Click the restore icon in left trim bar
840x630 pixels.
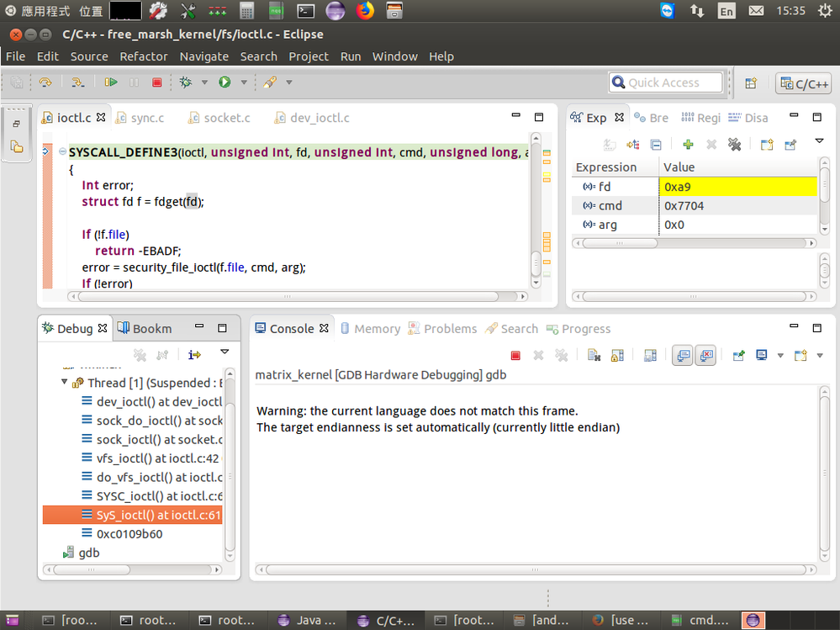[x=17, y=124]
